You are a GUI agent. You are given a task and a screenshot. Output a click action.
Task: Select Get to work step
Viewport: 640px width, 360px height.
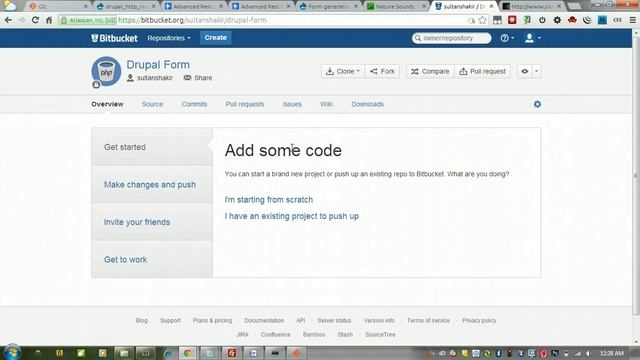tap(152, 260)
